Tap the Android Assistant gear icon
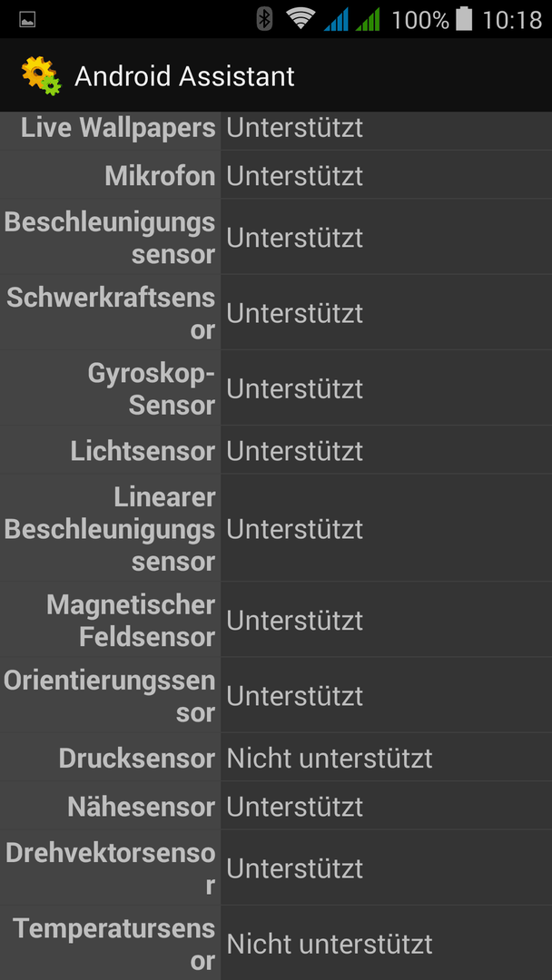The height and width of the screenshot is (980, 552). tap(42, 75)
